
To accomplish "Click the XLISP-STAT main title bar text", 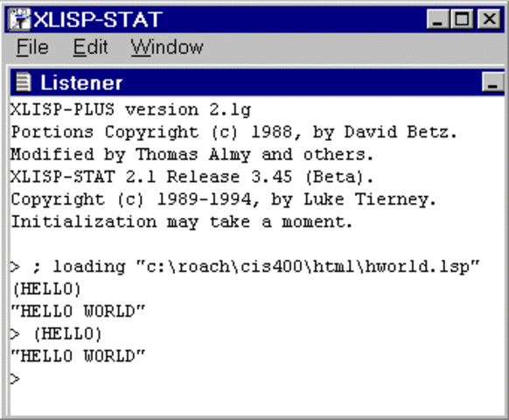I will click(98, 19).
